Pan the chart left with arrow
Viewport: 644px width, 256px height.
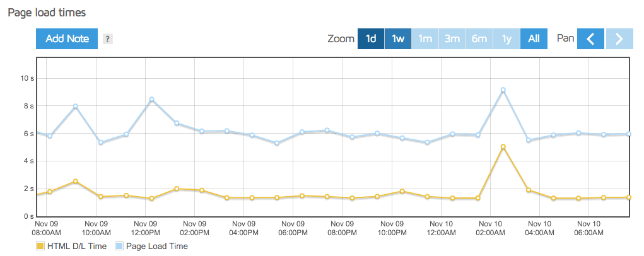(590, 39)
